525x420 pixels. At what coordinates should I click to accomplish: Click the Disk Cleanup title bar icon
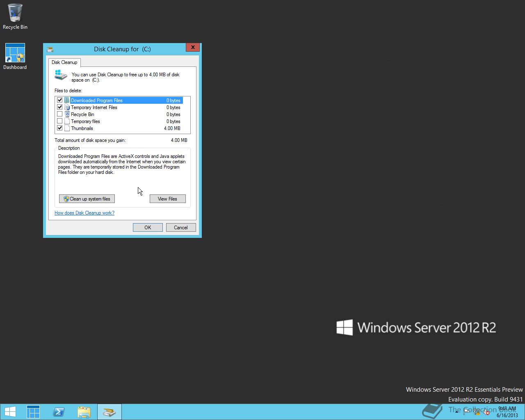click(x=50, y=49)
